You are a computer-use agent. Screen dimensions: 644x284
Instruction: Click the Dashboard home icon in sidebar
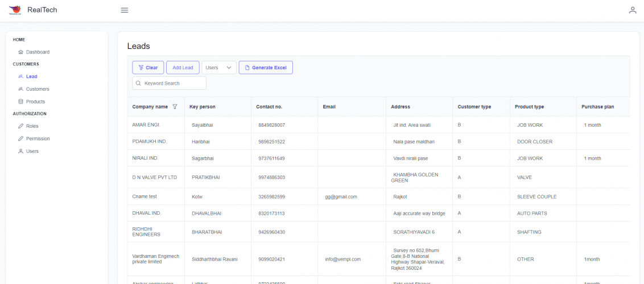(x=21, y=52)
